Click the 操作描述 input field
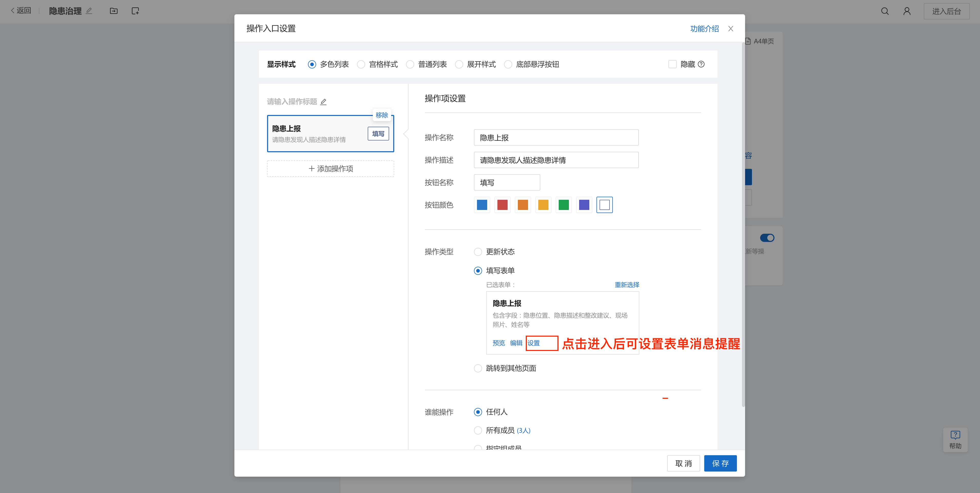980x493 pixels. 556,160
